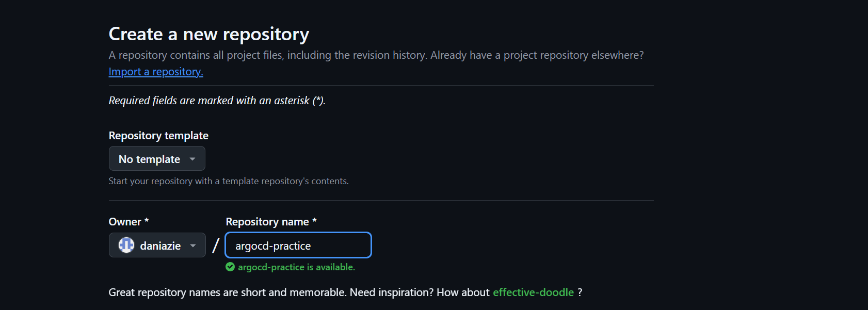The width and height of the screenshot is (868, 310).
Task: Click the Repository name field label
Action: tap(267, 222)
